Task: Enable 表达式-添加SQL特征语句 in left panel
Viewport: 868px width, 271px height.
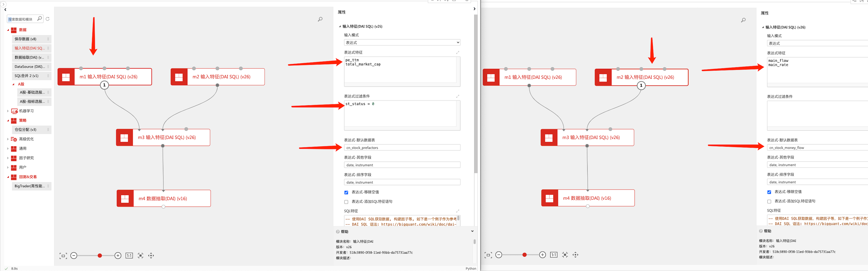Action: [x=346, y=202]
